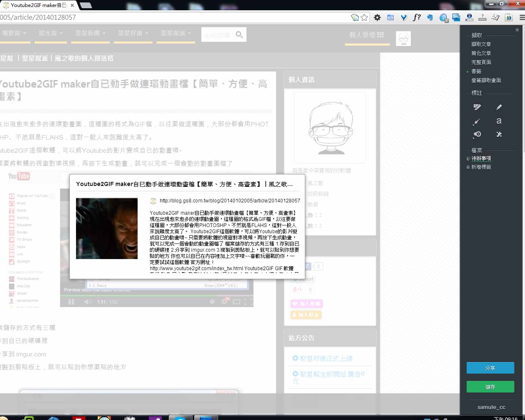
Task: Open a new browser tab
Action: (85, 5)
